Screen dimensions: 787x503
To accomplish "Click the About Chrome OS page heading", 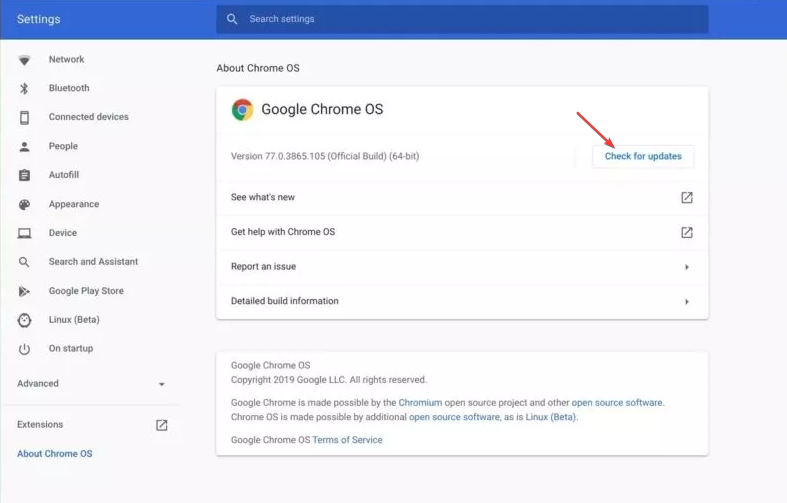I will point(258,68).
